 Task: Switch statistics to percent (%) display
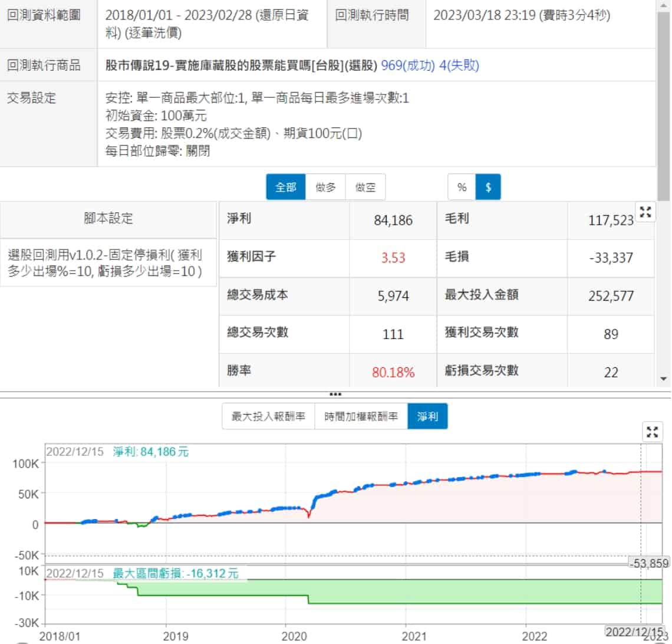pos(462,188)
